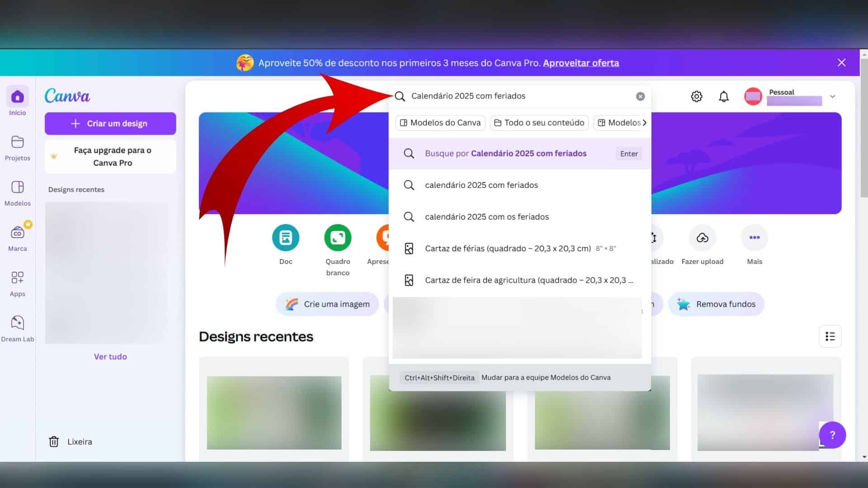Image resolution: width=868 pixels, height=488 pixels.
Task: Click the Aproveitar oferta upgrade link
Action: tap(580, 62)
